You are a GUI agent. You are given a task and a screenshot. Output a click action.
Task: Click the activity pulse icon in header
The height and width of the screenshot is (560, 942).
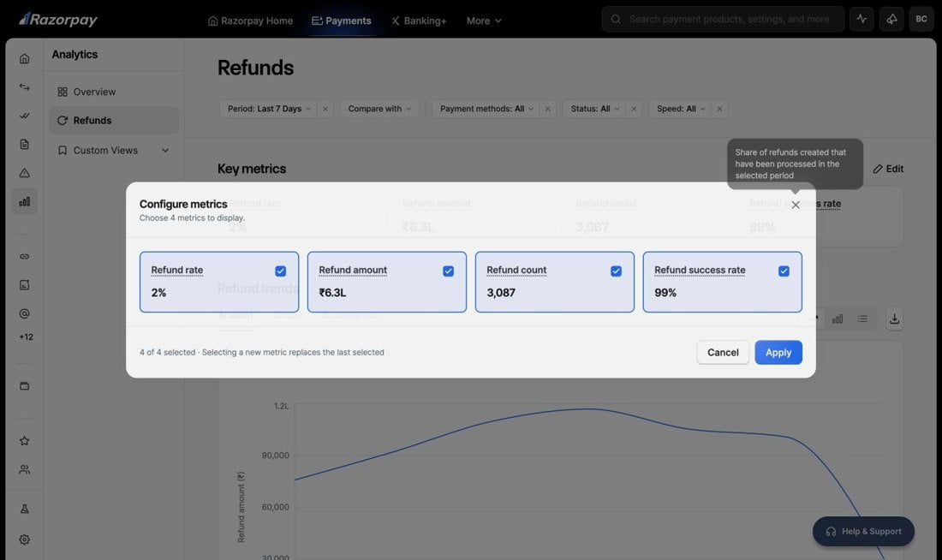[x=862, y=19]
